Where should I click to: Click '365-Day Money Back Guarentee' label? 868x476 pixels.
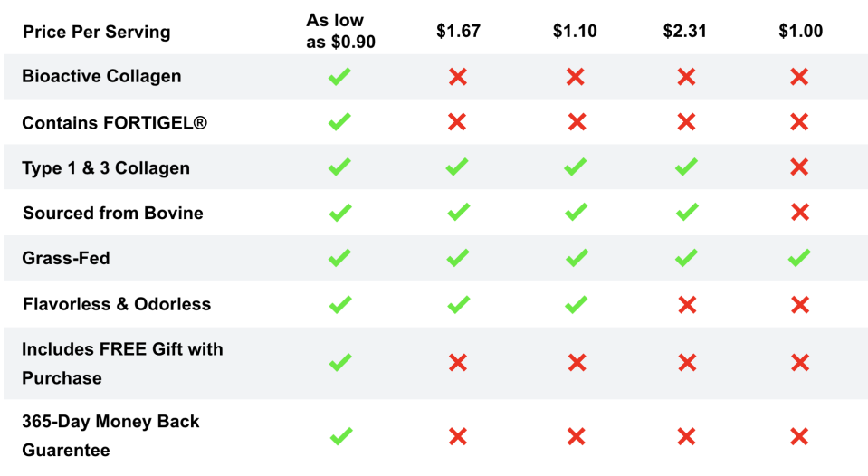click(x=110, y=435)
